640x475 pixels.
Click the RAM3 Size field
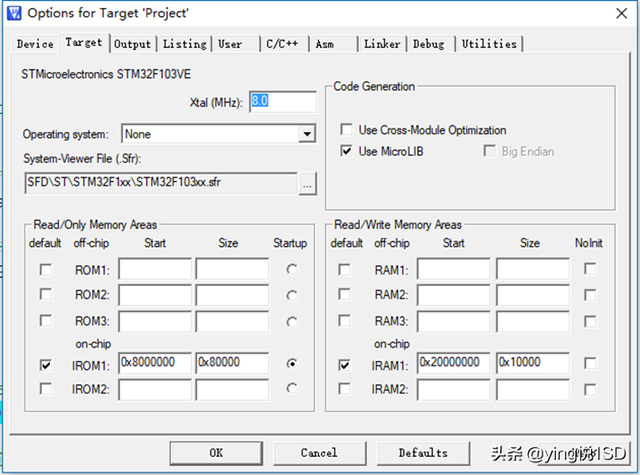[x=533, y=322]
